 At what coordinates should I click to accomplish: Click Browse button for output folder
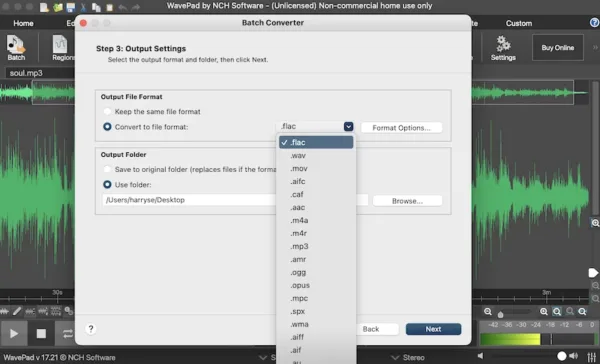pyautogui.click(x=407, y=201)
